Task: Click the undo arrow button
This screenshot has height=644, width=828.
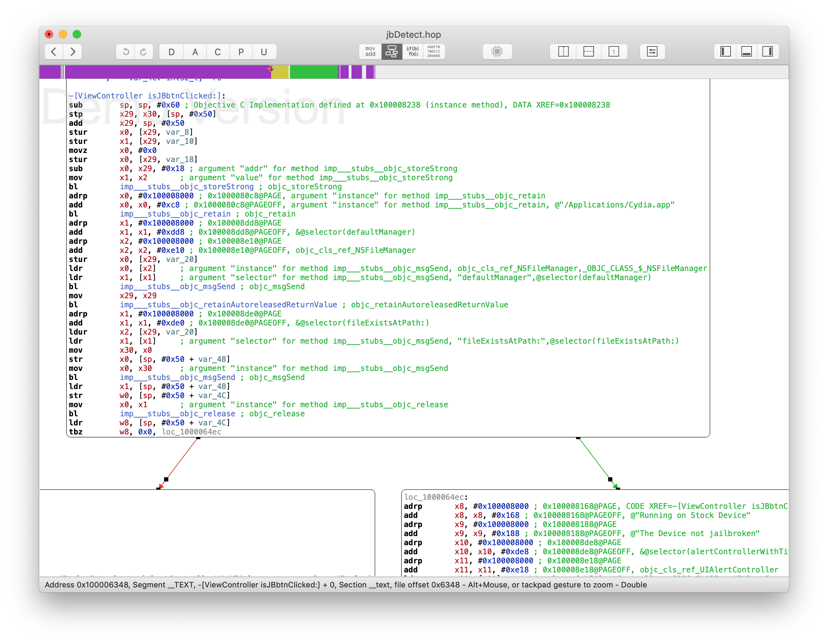Action: coord(125,52)
